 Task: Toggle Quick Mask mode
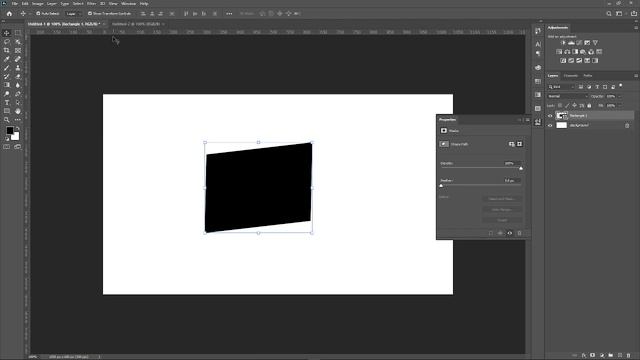pos(7,147)
